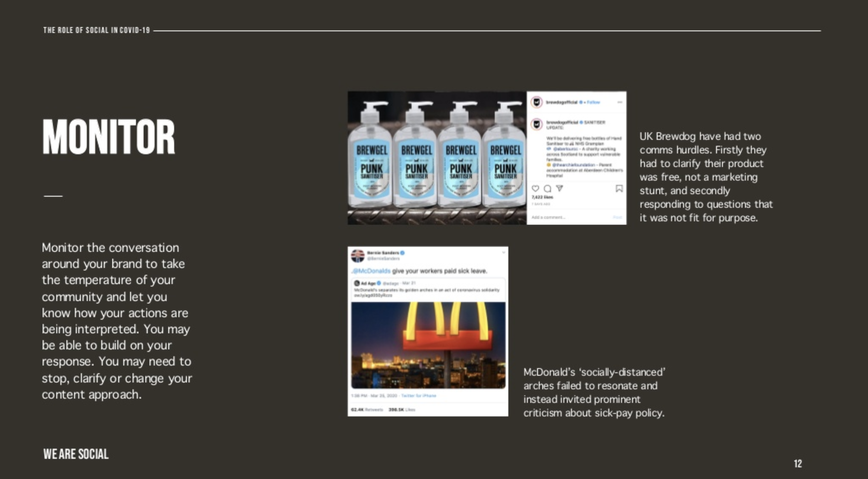
Task: Open the three-dots options on Instagram post
Action: tap(620, 102)
